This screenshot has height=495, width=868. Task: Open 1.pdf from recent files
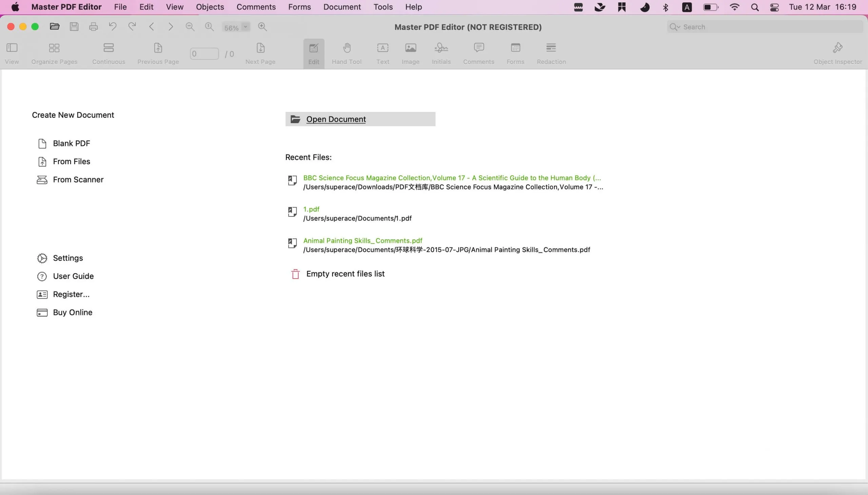pos(311,209)
